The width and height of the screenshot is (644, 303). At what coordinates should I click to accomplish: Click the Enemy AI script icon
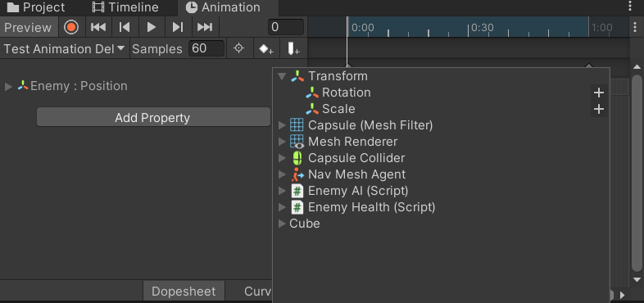[297, 191]
